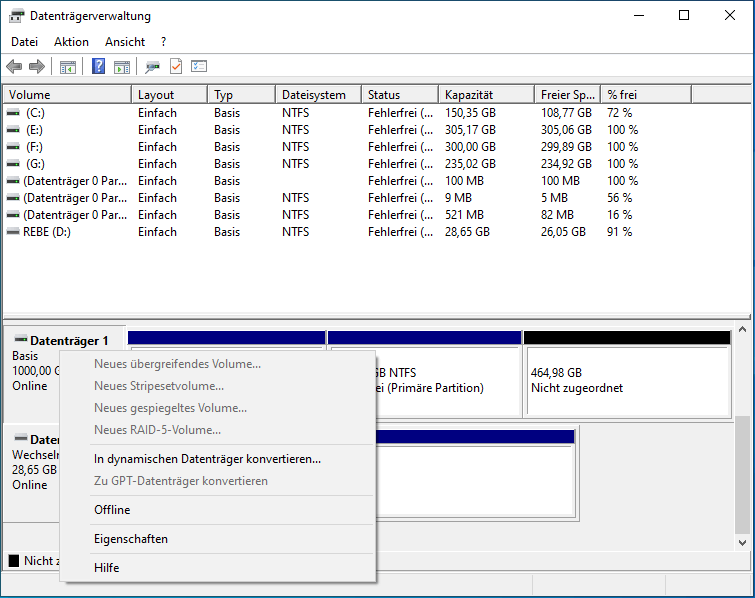Click the Back arrow toolbar icon
Screen dimensions: 755x598
[14, 67]
